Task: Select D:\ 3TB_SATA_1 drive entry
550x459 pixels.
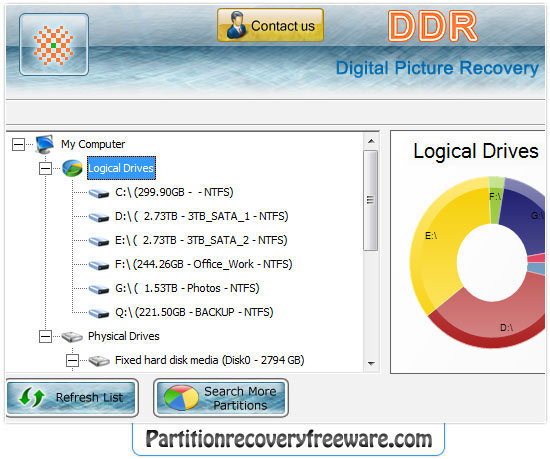Action: tap(202, 216)
